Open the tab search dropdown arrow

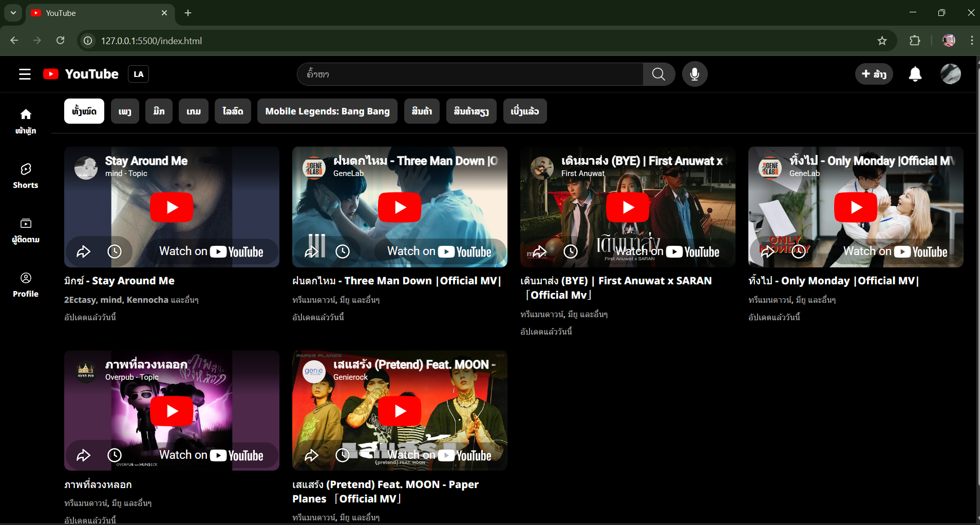point(13,13)
